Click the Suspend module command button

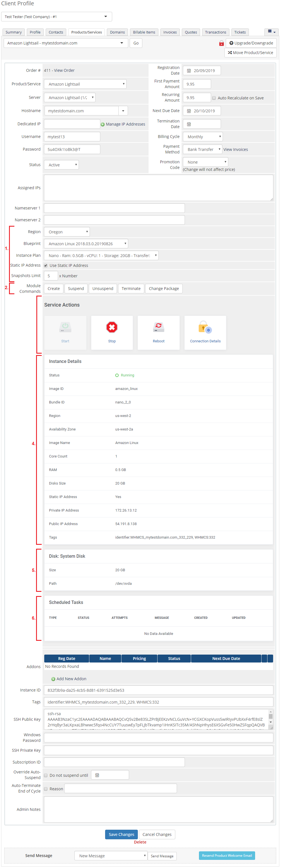(x=76, y=288)
